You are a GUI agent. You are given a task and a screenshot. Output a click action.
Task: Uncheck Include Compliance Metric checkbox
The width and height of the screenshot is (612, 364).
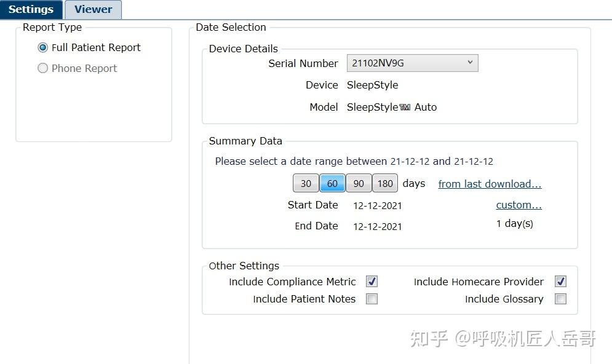[x=372, y=282]
